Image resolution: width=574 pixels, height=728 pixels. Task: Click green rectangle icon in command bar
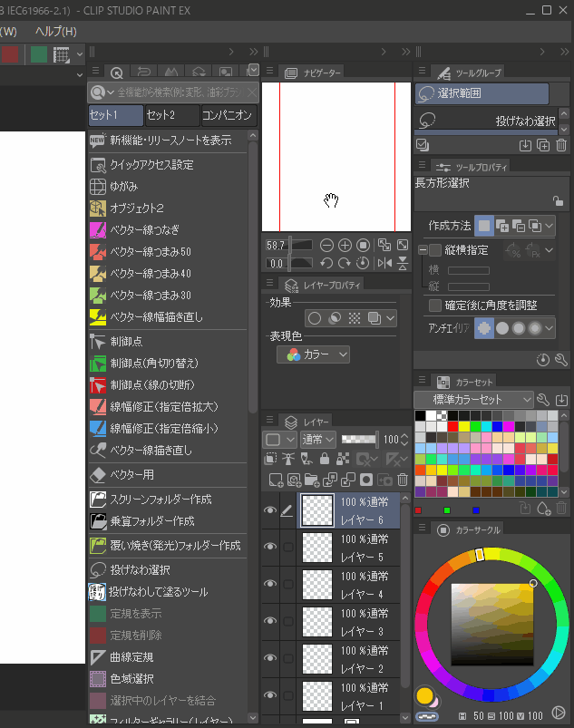click(39, 54)
